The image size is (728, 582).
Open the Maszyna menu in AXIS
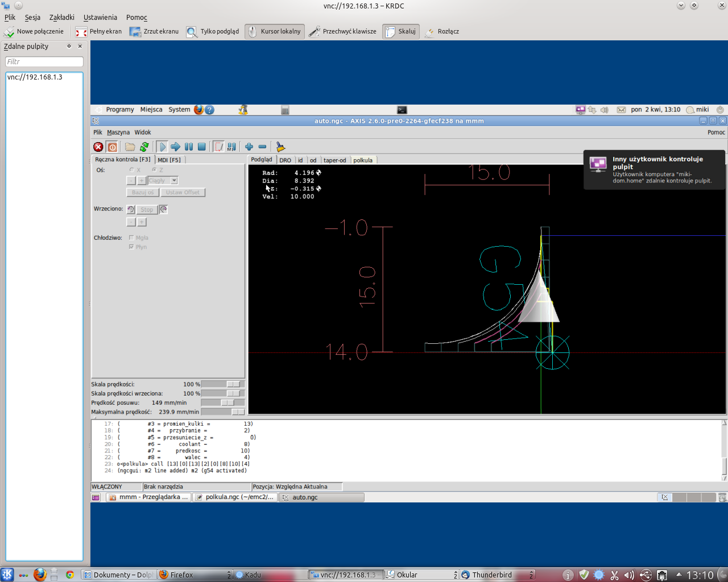(x=118, y=132)
